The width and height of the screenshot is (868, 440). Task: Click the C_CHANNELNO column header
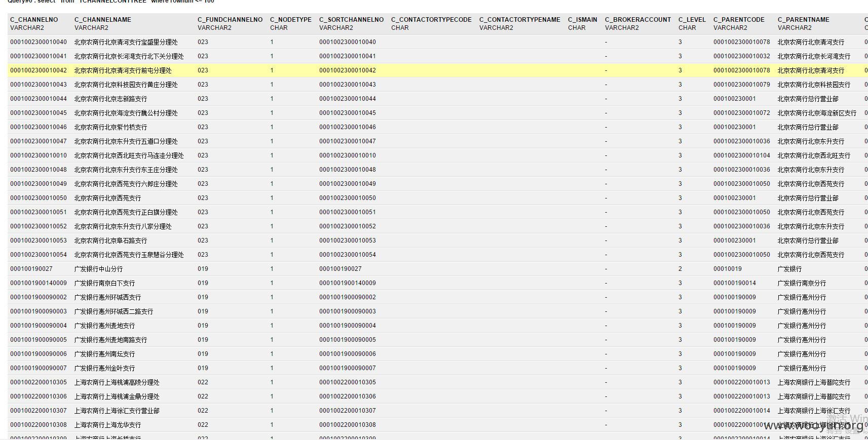[x=34, y=20]
